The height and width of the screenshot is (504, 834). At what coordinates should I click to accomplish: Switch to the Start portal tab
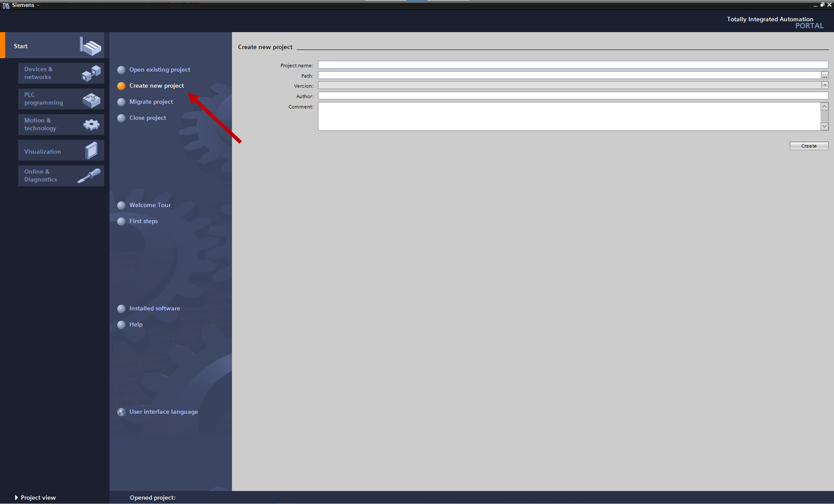click(x=20, y=46)
